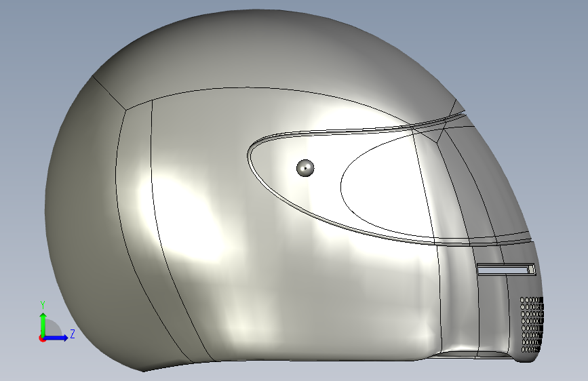Click the red origin point of the coordinate triad
The height and width of the screenshot is (381, 588).
point(42,338)
